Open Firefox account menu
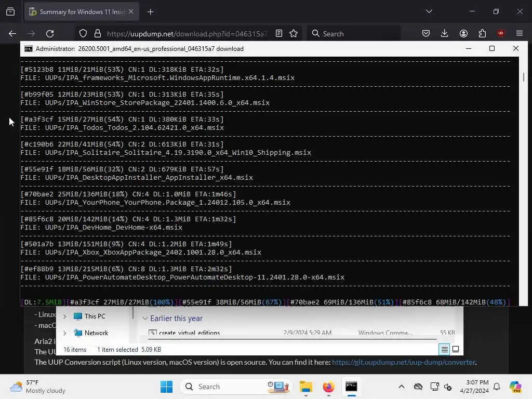 (x=463, y=34)
